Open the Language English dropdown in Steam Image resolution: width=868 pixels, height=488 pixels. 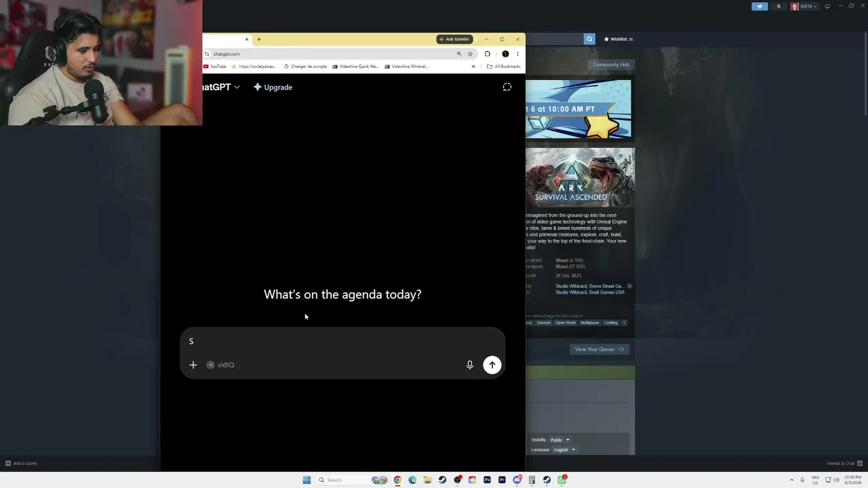coord(564,449)
